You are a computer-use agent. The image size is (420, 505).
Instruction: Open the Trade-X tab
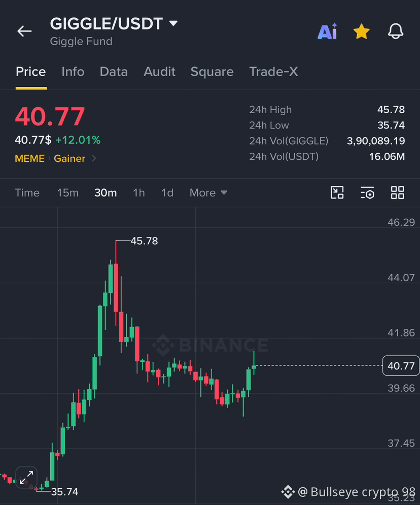[x=273, y=72]
